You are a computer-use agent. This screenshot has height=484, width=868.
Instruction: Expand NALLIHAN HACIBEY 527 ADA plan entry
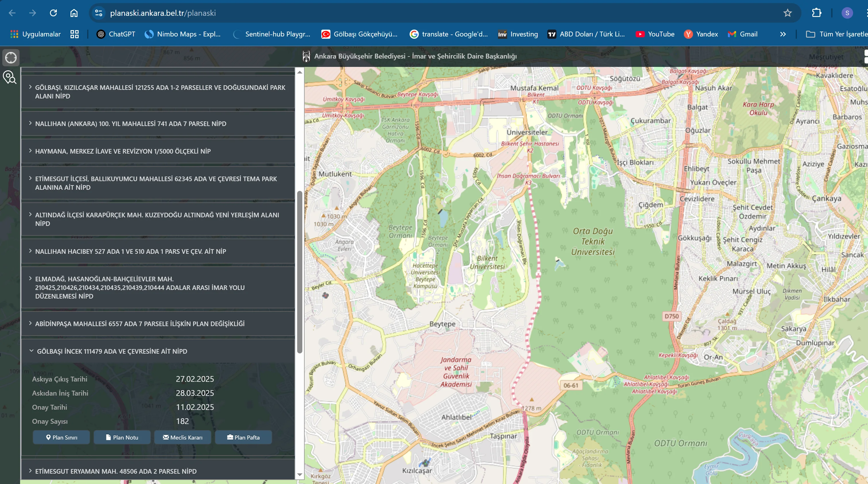pyautogui.click(x=131, y=251)
